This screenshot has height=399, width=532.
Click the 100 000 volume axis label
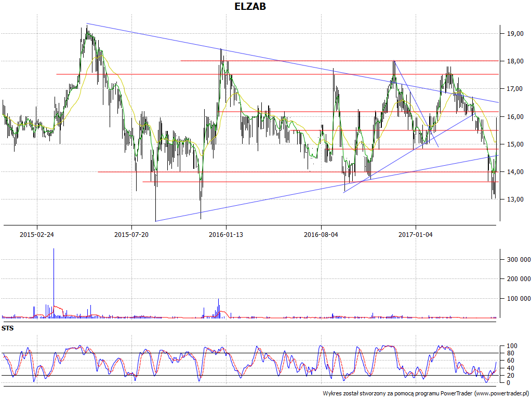tap(519, 299)
